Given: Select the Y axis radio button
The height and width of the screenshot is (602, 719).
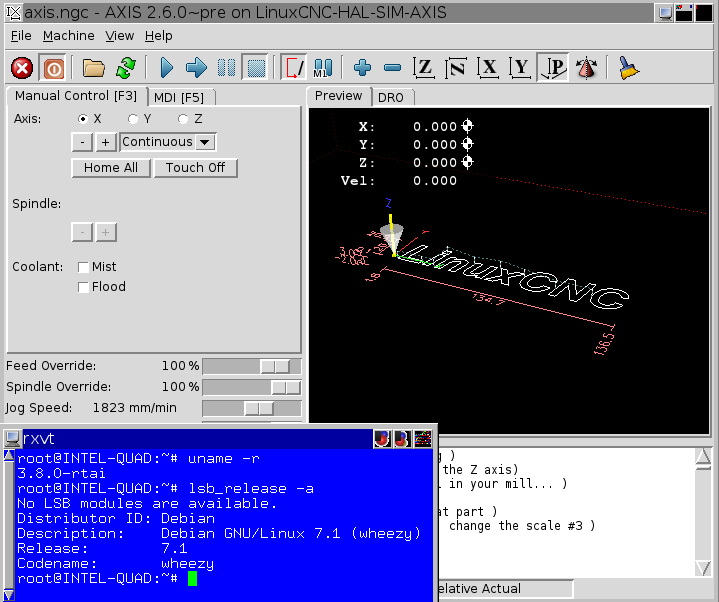Looking at the screenshot, I should coord(133,119).
